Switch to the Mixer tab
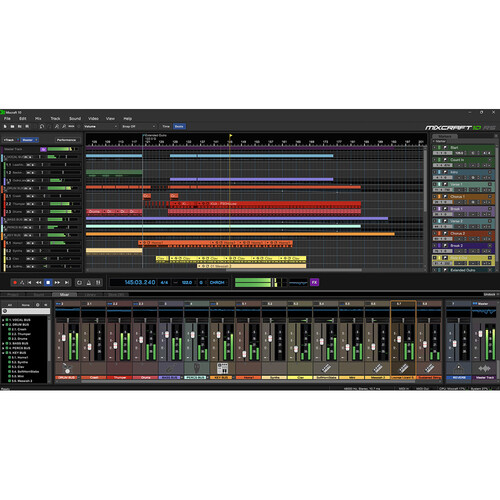This screenshot has width=500, height=500. tap(64, 295)
